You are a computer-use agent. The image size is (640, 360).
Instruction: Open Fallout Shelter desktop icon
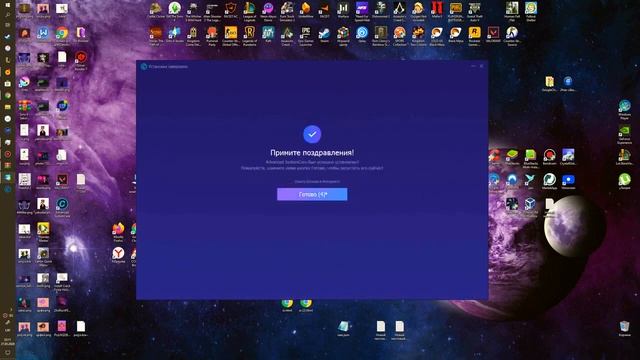click(x=531, y=11)
